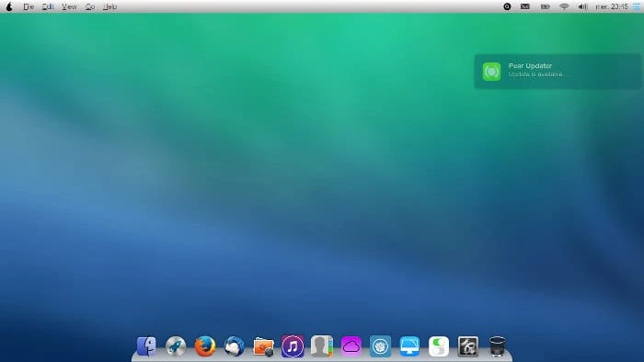Open the orange photos folder dock icon
The image size is (644, 362).
263,346
